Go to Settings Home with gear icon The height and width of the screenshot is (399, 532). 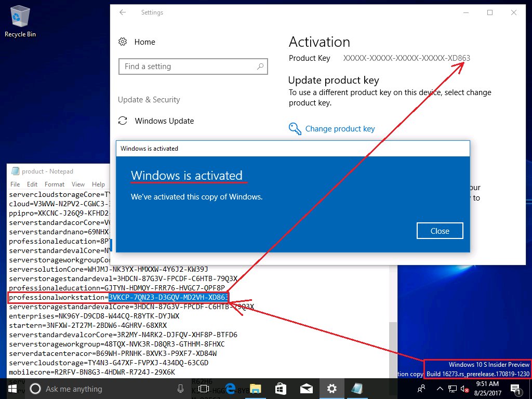[x=137, y=42]
